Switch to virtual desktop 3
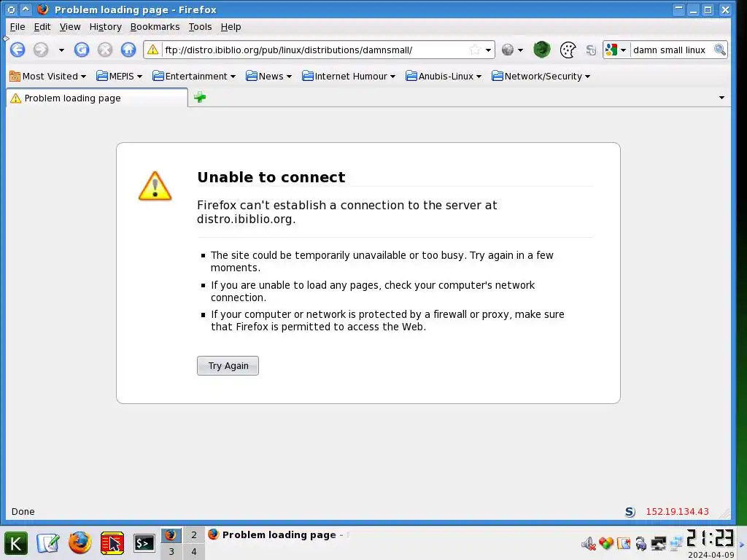The height and width of the screenshot is (560, 747). click(171, 552)
